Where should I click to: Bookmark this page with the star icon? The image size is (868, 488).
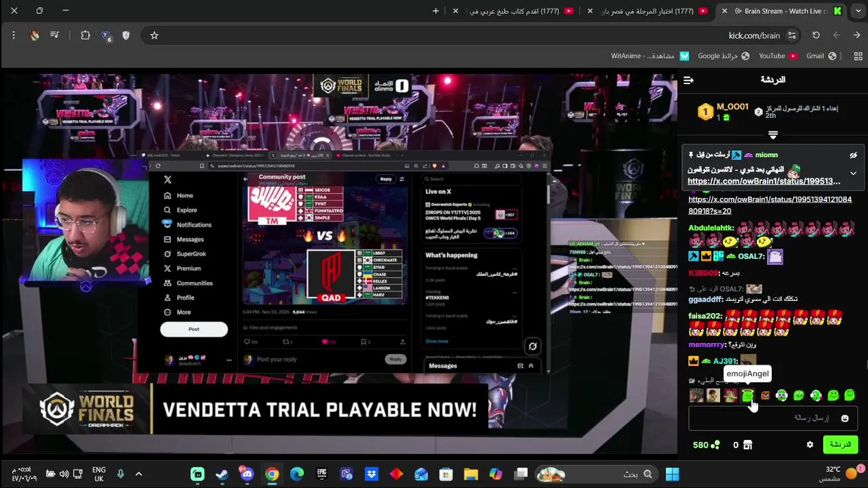(154, 35)
